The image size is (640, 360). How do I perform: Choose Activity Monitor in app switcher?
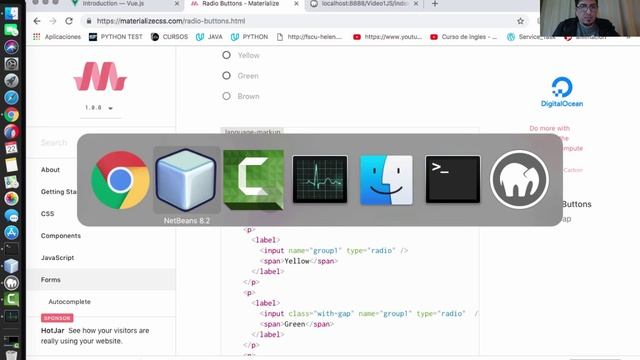pyautogui.click(x=320, y=179)
